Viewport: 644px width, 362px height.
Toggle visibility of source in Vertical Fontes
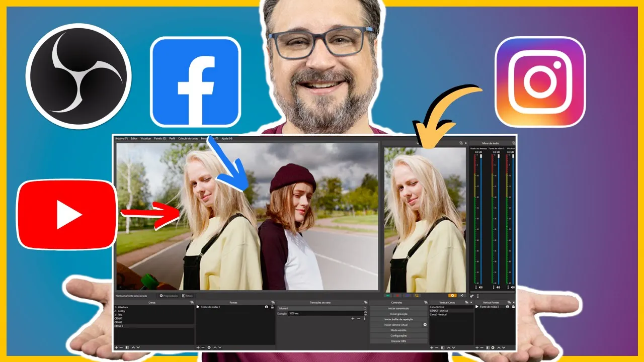pyautogui.click(x=507, y=307)
